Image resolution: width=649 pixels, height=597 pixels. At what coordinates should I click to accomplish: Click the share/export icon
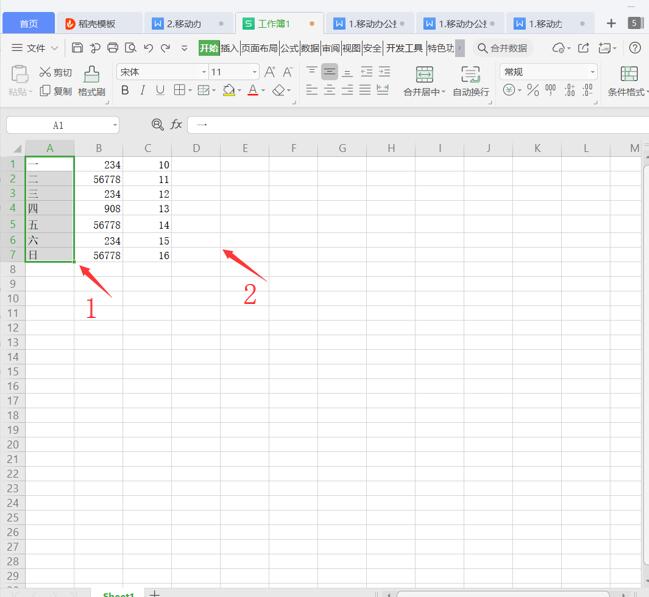(583, 48)
